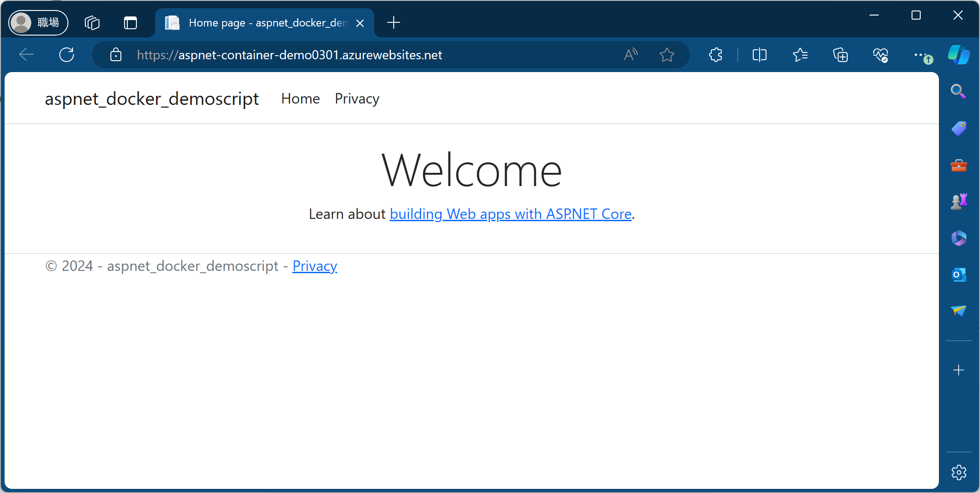Open sidebar Search icon
Image resolution: width=980 pixels, height=493 pixels.
(959, 91)
